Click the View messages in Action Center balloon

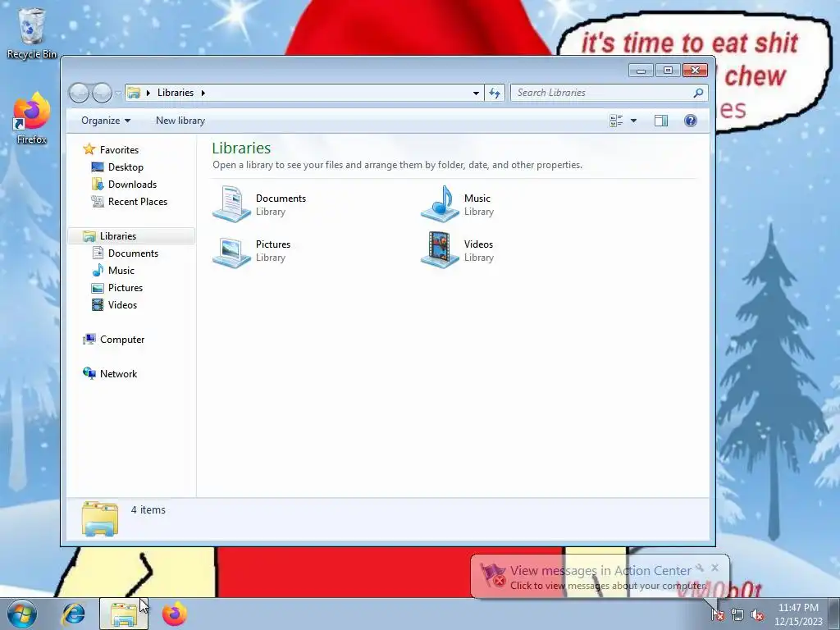600,577
